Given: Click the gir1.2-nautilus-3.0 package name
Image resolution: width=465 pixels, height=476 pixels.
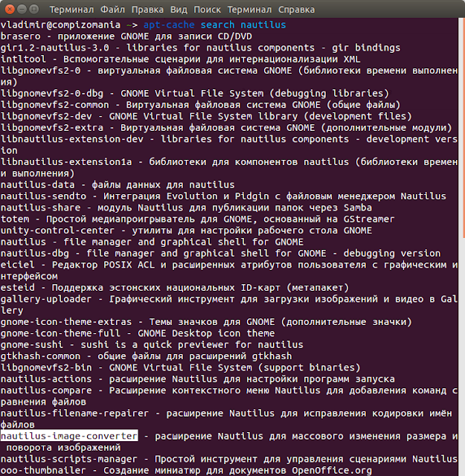Looking at the screenshot, I should pos(54,48).
